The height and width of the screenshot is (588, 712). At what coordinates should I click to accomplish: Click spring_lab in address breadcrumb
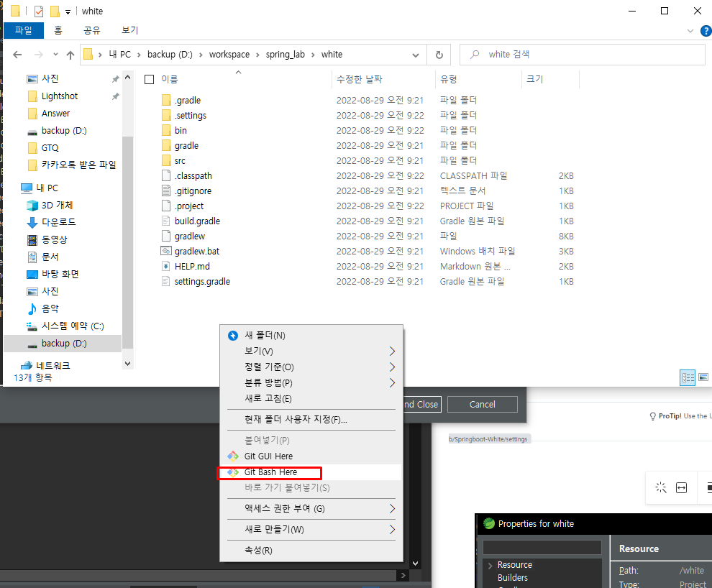(286, 55)
